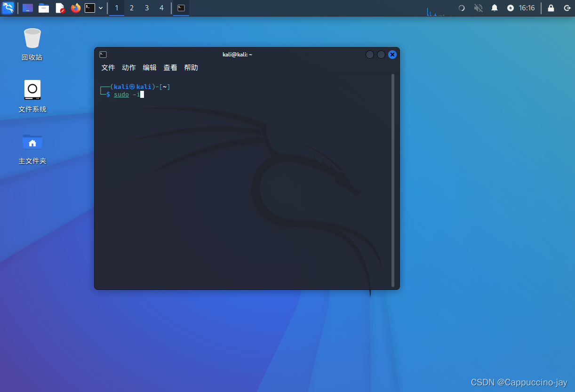Select the 主文件夹 home folder icon
This screenshot has height=392, width=575.
coord(32,148)
